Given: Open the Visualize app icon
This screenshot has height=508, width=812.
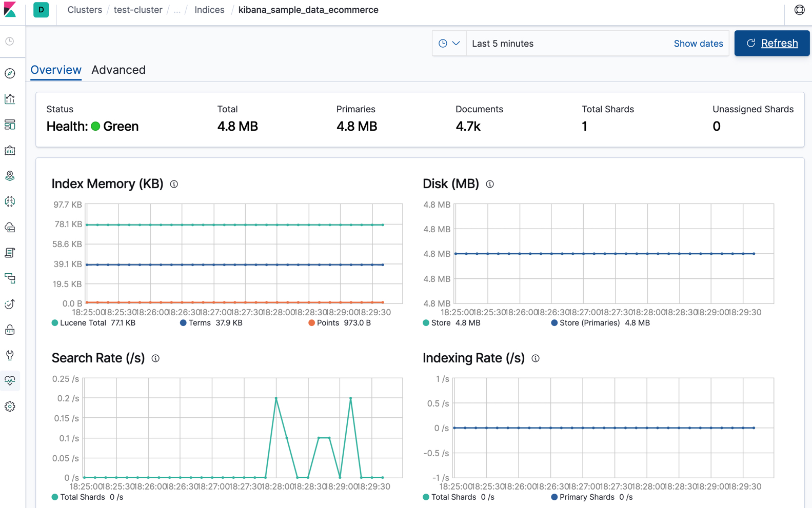Looking at the screenshot, I should [10, 99].
